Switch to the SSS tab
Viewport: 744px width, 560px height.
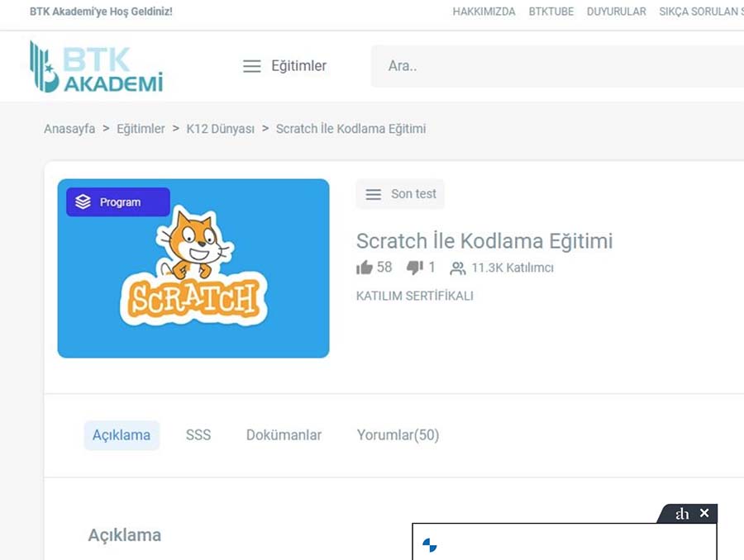click(x=198, y=434)
